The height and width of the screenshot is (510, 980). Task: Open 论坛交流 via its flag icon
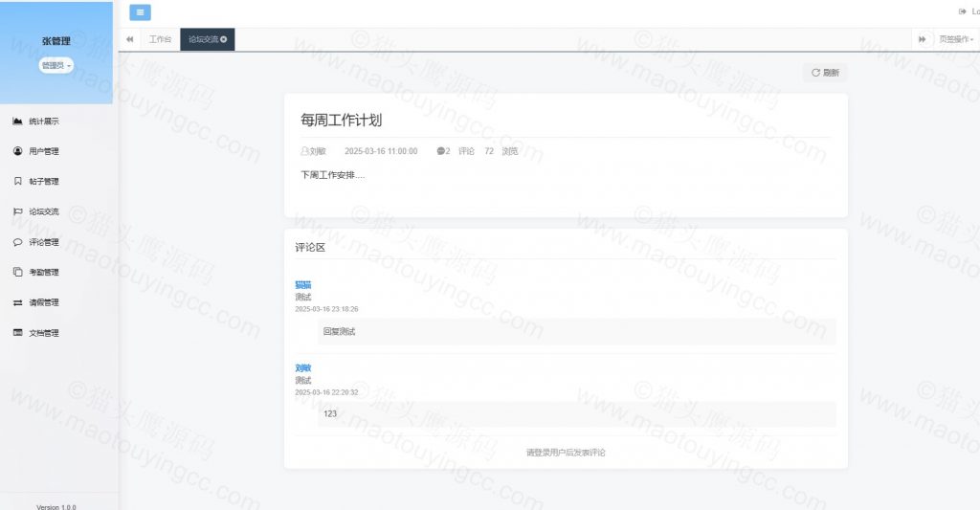coord(17,211)
